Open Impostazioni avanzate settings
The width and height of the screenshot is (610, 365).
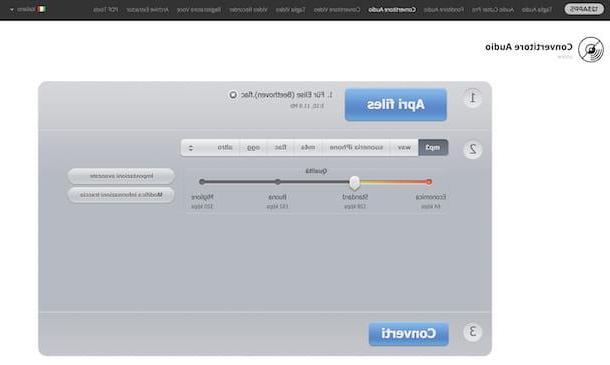point(121,176)
